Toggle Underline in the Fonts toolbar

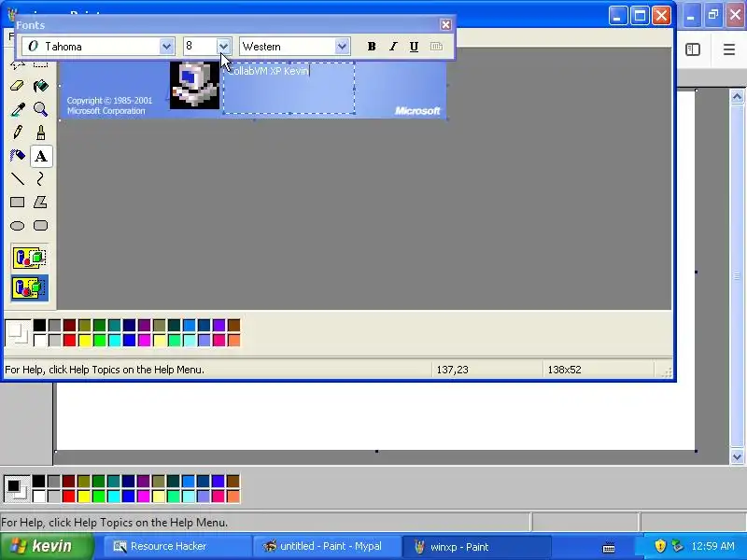[x=414, y=47]
